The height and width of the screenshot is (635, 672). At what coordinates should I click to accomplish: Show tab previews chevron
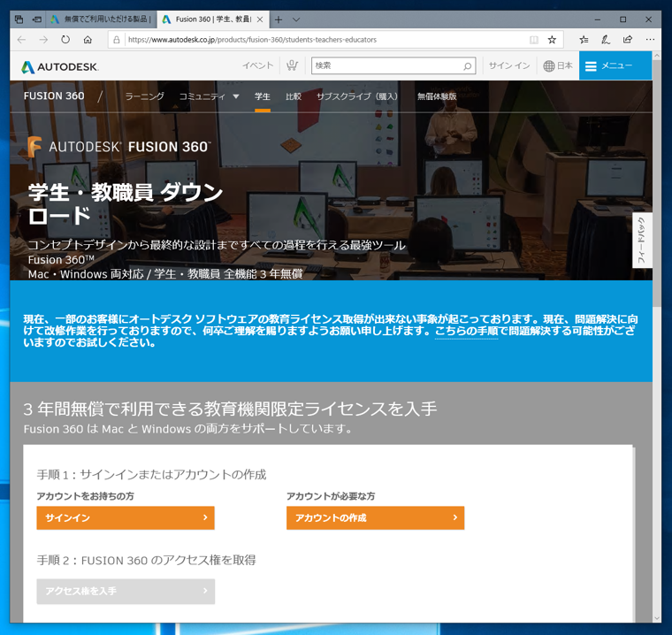(x=296, y=19)
